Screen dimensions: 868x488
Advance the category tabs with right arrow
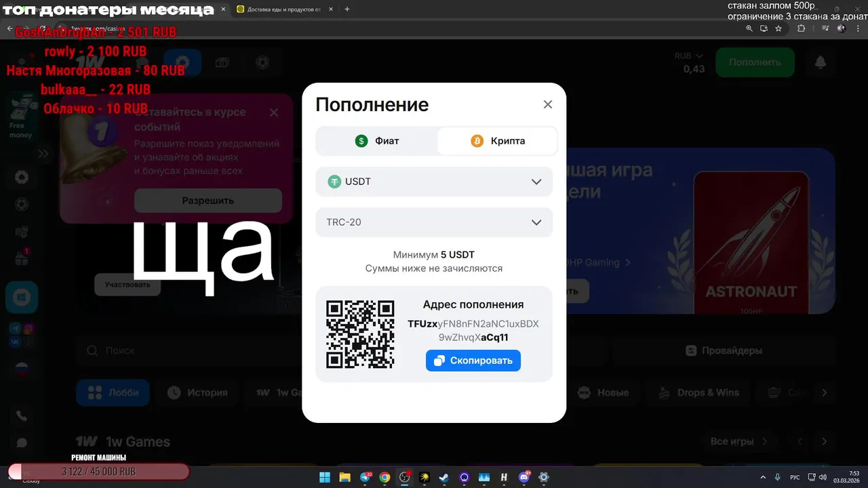[x=824, y=392]
